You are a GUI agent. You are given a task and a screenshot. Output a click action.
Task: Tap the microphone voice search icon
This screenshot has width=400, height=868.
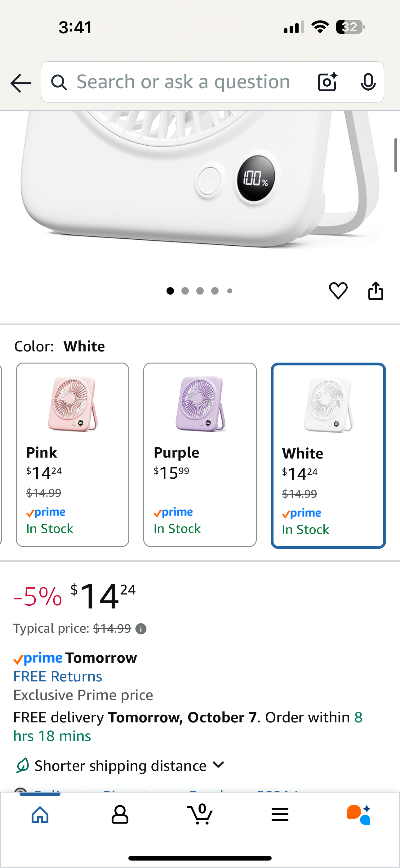pyautogui.click(x=368, y=82)
